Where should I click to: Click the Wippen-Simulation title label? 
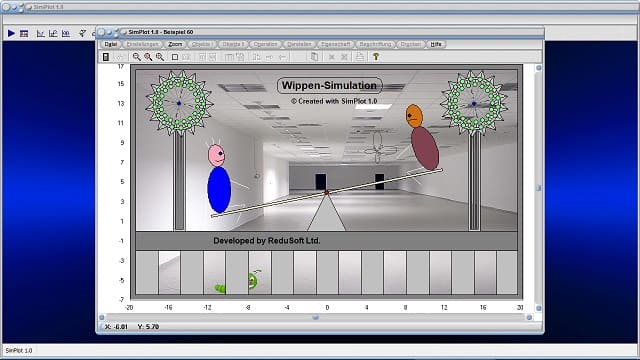[329, 86]
